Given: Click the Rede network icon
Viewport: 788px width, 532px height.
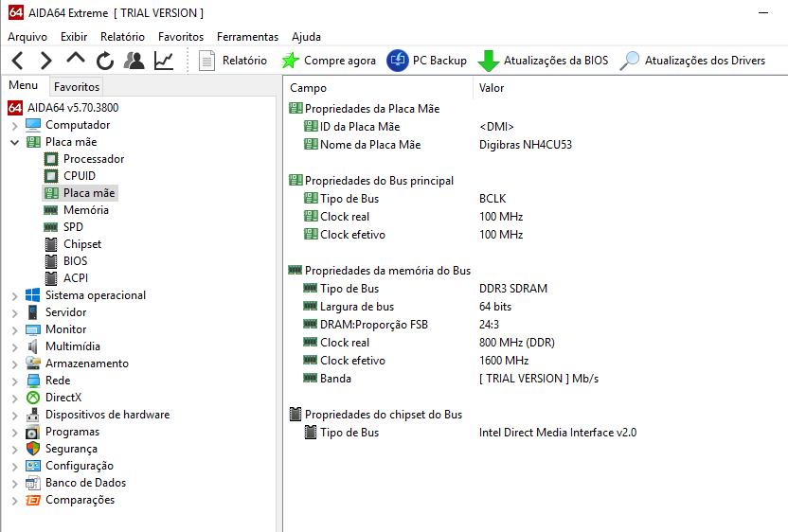Looking at the screenshot, I should click(x=32, y=381).
